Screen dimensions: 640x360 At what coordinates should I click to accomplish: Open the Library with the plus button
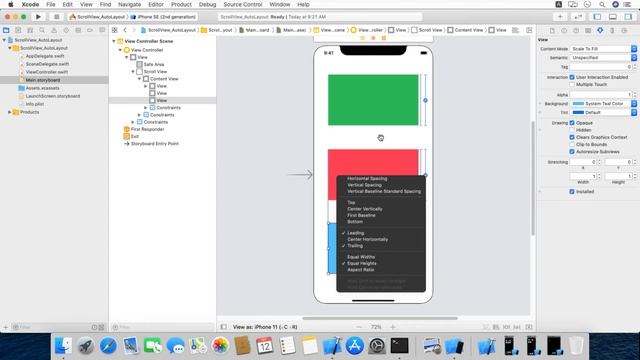tap(560, 17)
